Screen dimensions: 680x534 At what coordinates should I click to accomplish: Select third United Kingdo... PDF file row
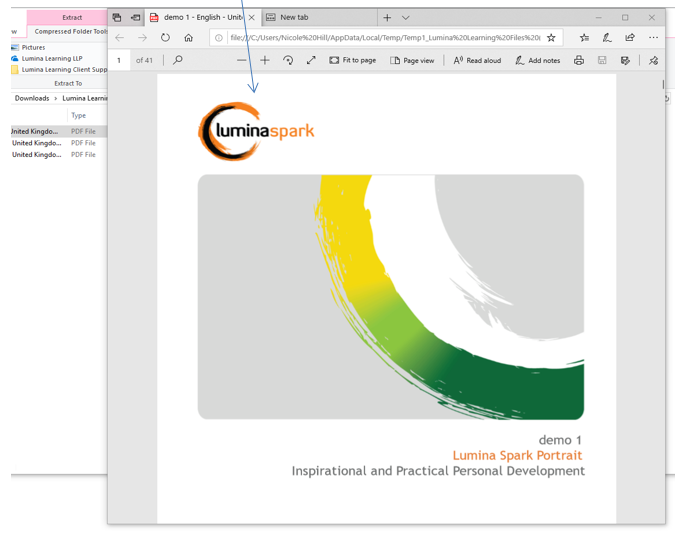click(x=59, y=154)
